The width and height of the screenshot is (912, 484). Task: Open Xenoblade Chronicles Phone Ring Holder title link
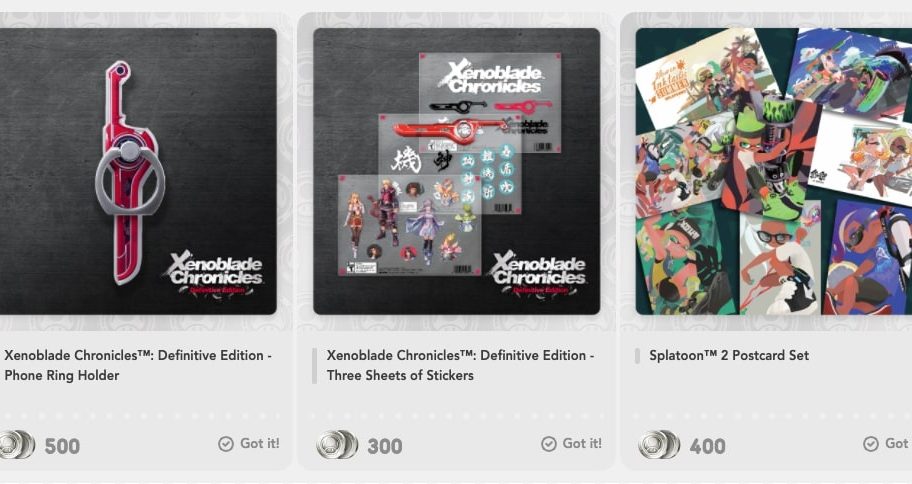point(138,365)
